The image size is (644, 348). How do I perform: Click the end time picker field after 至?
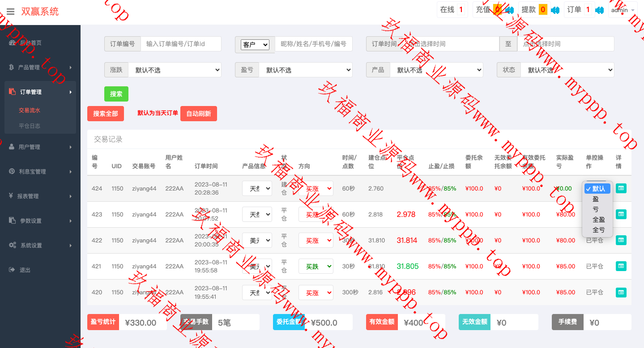(x=566, y=44)
